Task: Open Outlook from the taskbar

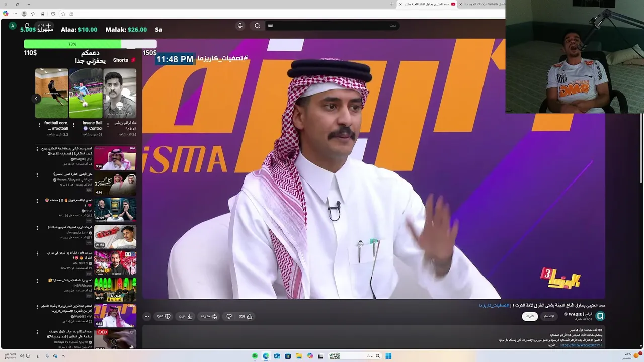Action: [x=277, y=356]
